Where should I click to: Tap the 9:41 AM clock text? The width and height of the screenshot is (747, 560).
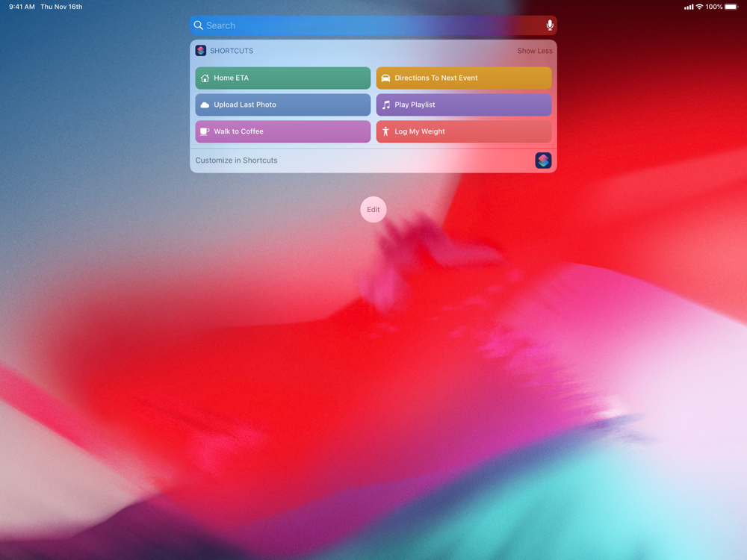[22, 7]
